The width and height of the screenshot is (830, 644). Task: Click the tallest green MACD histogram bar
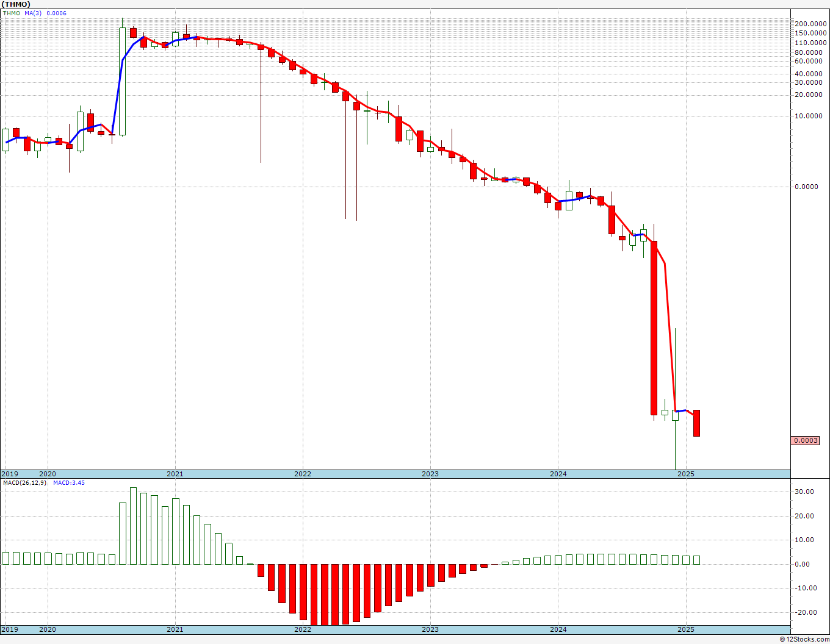(133, 526)
